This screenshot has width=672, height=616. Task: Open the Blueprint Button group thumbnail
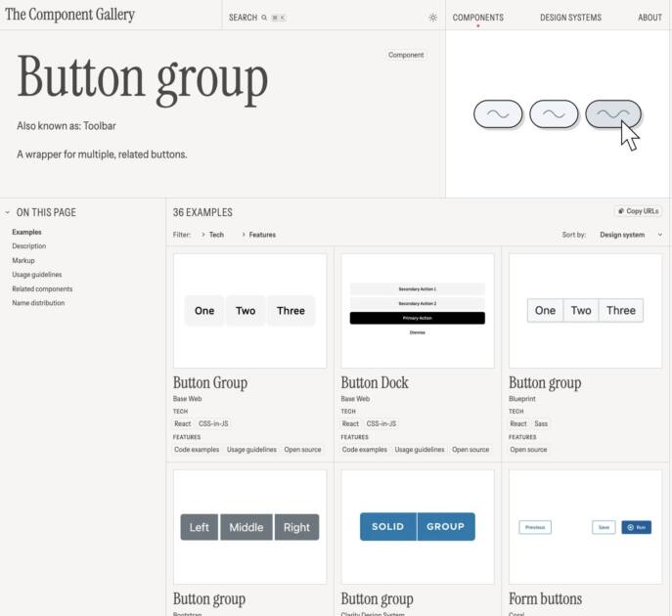point(585,311)
